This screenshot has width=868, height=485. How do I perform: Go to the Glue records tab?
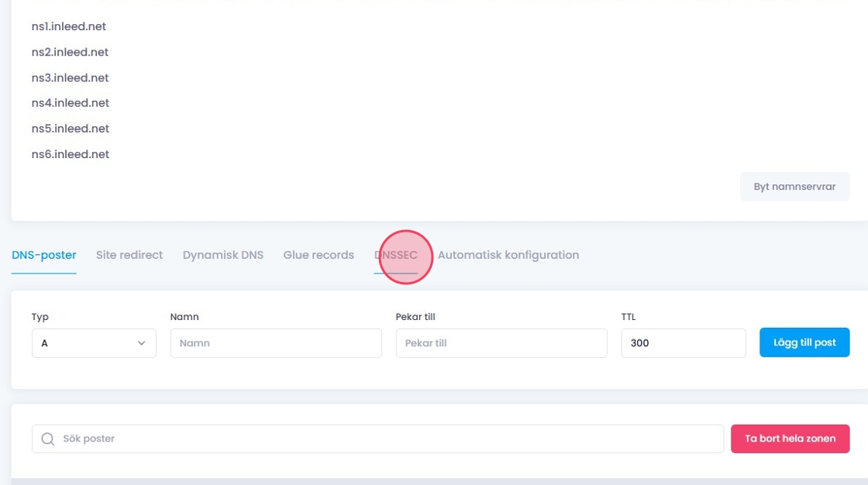click(319, 255)
